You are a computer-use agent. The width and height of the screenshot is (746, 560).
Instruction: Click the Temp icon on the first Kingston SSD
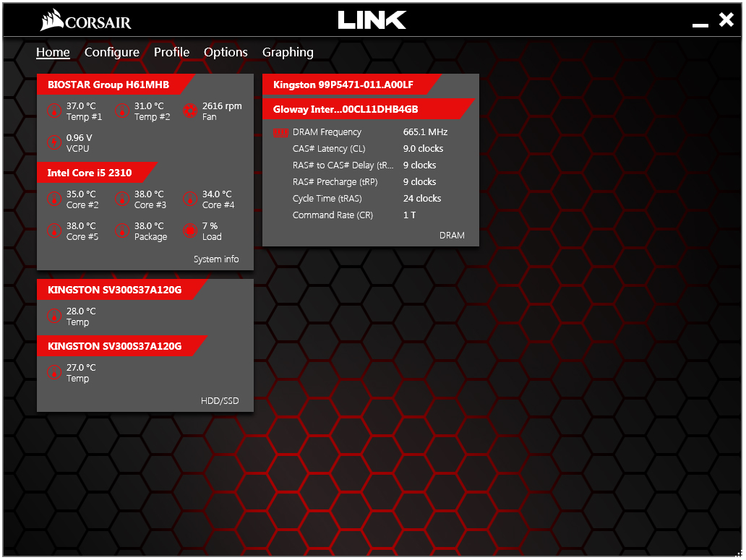pyautogui.click(x=55, y=316)
